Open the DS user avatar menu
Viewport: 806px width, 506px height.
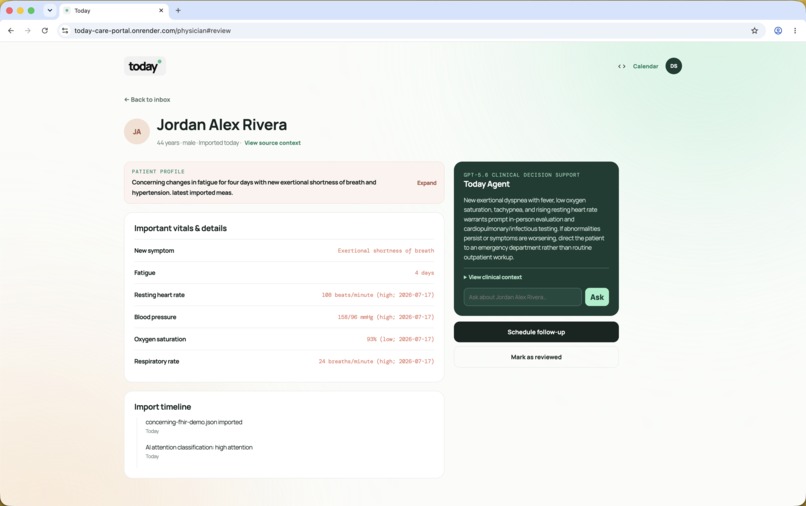pyautogui.click(x=673, y=66)
